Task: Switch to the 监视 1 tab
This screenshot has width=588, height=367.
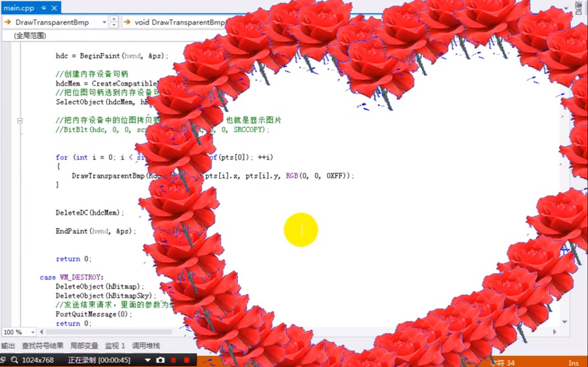Action: point(115,346)
